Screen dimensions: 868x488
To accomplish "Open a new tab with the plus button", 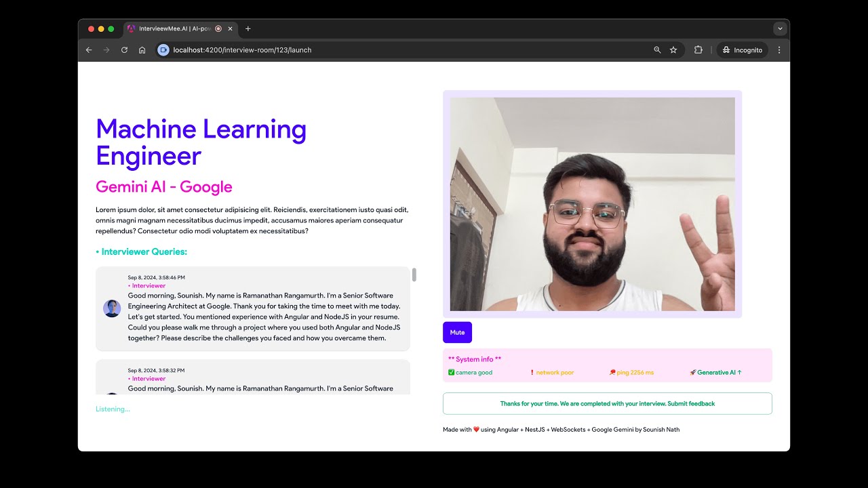I will pos(248,28).
